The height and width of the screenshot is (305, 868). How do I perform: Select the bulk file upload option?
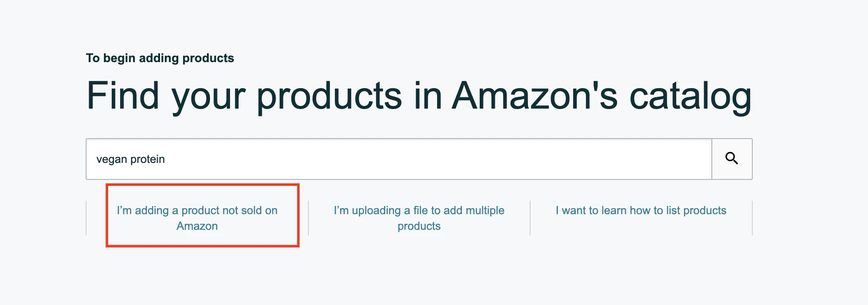tap(419, 218)
